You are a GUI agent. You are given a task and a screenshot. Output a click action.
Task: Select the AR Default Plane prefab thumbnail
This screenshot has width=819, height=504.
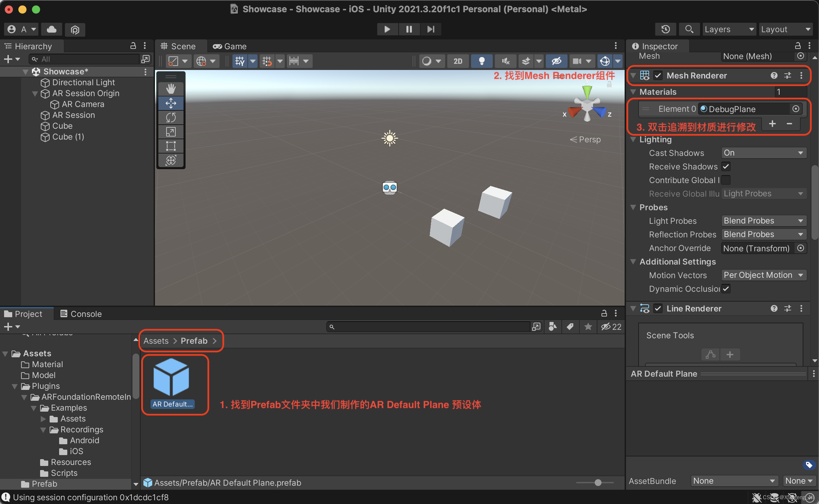172,377
